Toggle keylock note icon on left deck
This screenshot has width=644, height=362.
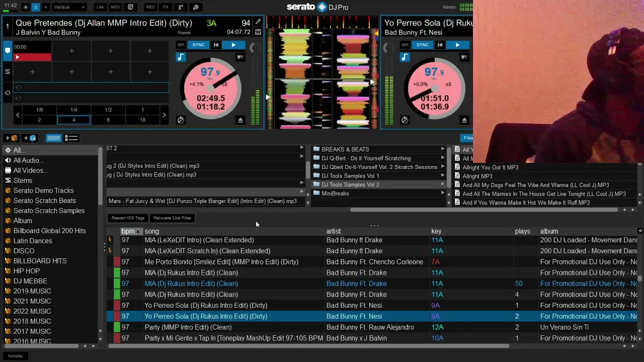(x=181, y=57)
